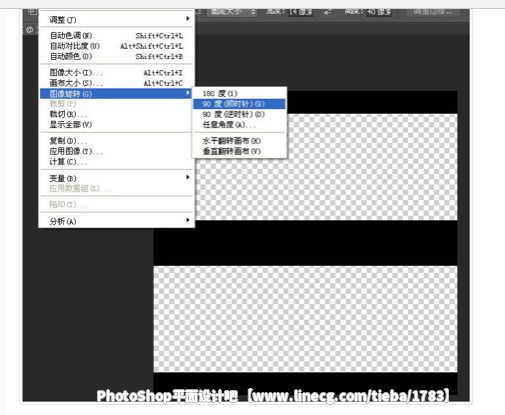This screenshot has width=505, height=415.
Task: Choose 自动对比度(U) auto contrast
Action: (x=116, y=46)
